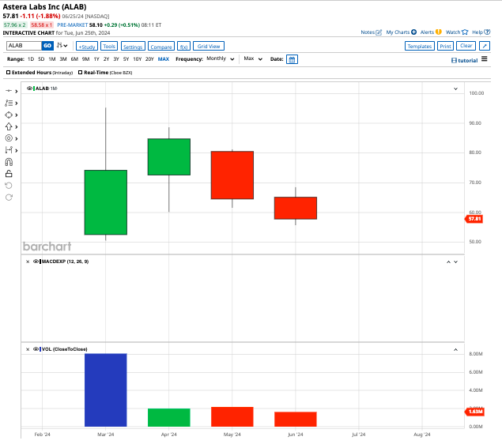
Task: Open the date calendar picker
Action: [292, 59]
